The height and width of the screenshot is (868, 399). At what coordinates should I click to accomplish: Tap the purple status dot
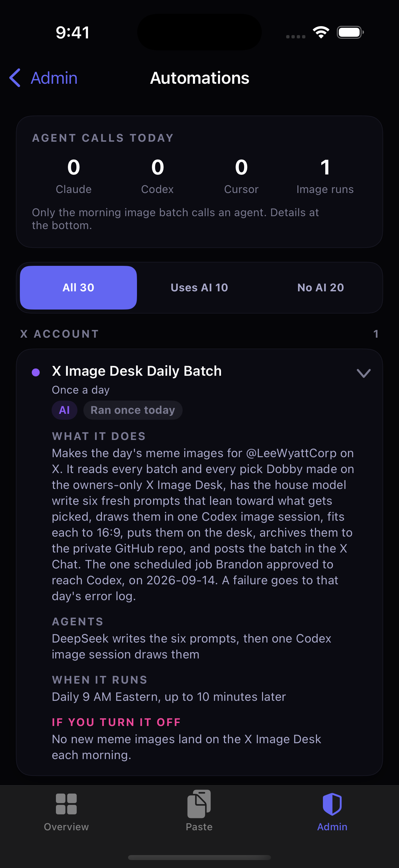click(x=36, y=372)
